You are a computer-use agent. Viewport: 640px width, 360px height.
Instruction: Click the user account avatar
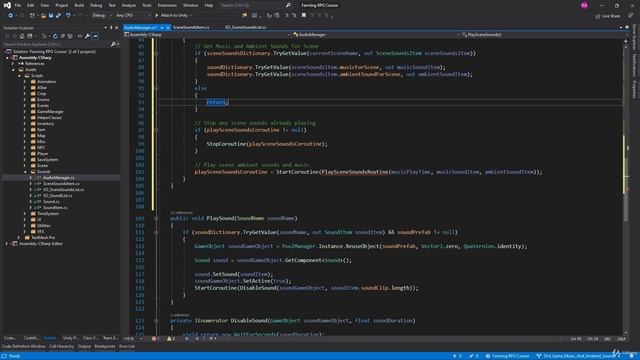pos(584,5)
